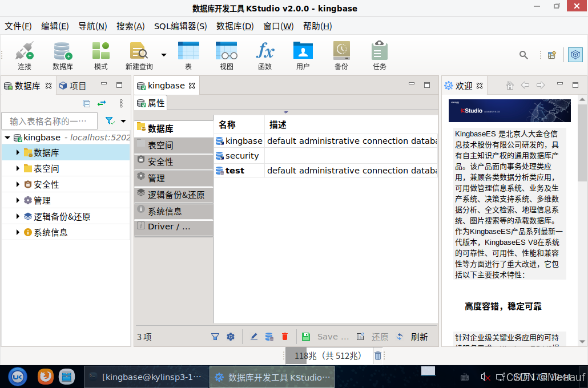Click the collapse all icon in navigator

tap(87, 103)
